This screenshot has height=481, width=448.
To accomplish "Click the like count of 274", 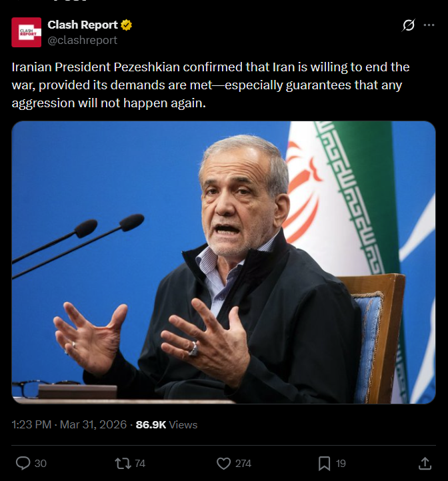I will (x=243, y=464).
